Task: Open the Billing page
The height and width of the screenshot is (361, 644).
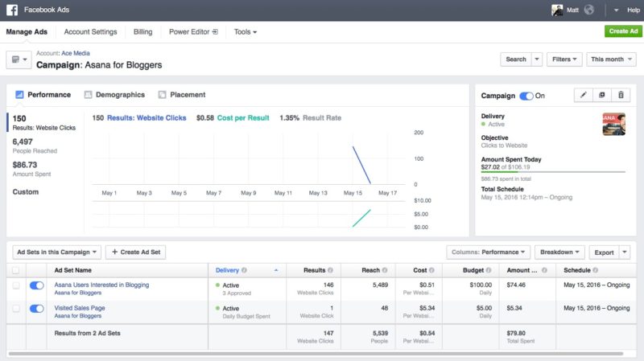Action: click(143, 32)
